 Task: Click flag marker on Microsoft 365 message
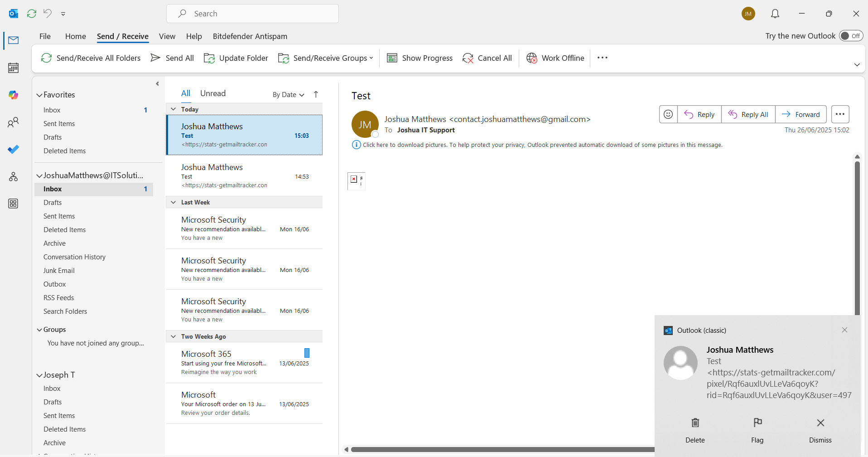pyautogui.click(x=307, y=353)
